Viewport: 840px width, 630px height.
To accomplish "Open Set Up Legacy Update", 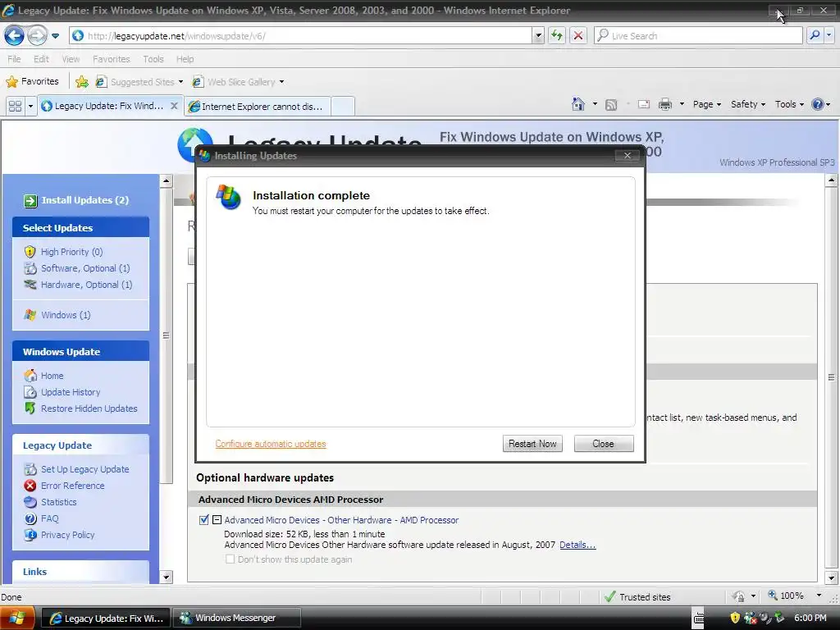I will point(76,469).
